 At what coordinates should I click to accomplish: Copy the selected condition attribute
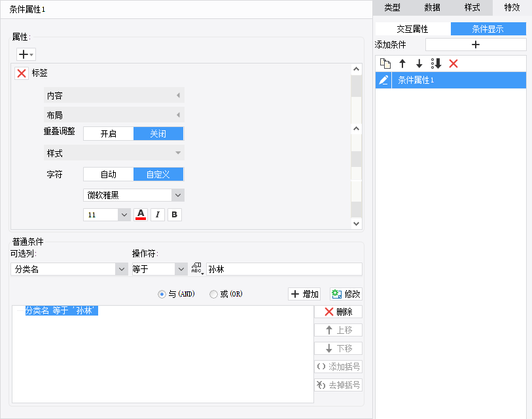385,64
